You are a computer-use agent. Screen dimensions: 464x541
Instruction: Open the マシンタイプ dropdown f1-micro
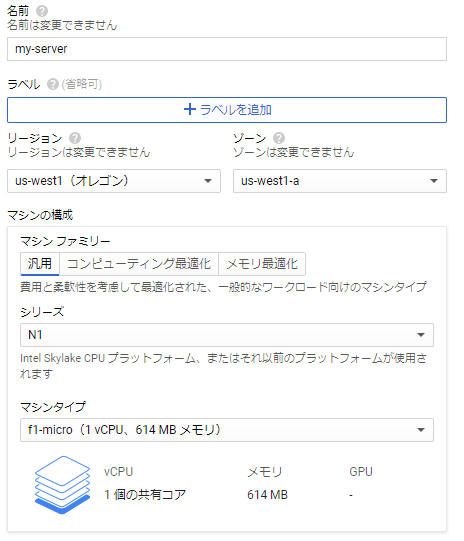click(x=227, y=430)
